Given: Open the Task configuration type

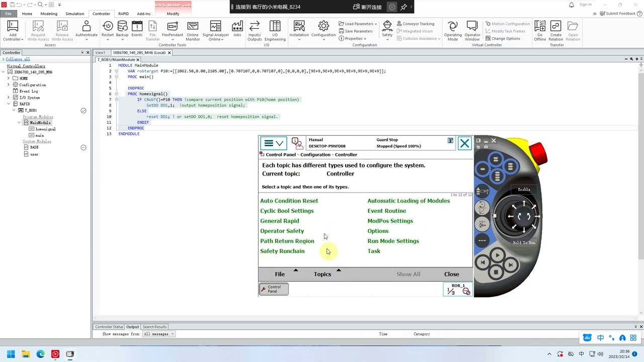Looking at the screenshot, I should (x=374, y=251).
